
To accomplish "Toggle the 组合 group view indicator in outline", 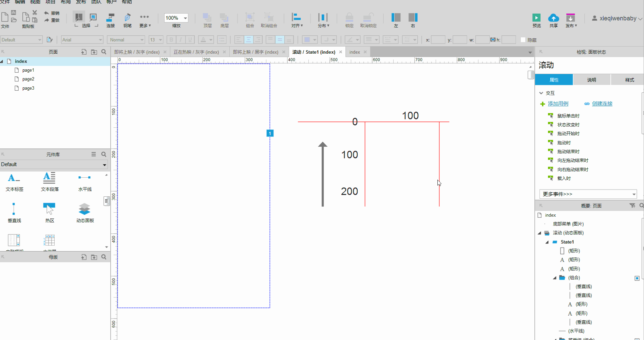I will tap(637, 278).
